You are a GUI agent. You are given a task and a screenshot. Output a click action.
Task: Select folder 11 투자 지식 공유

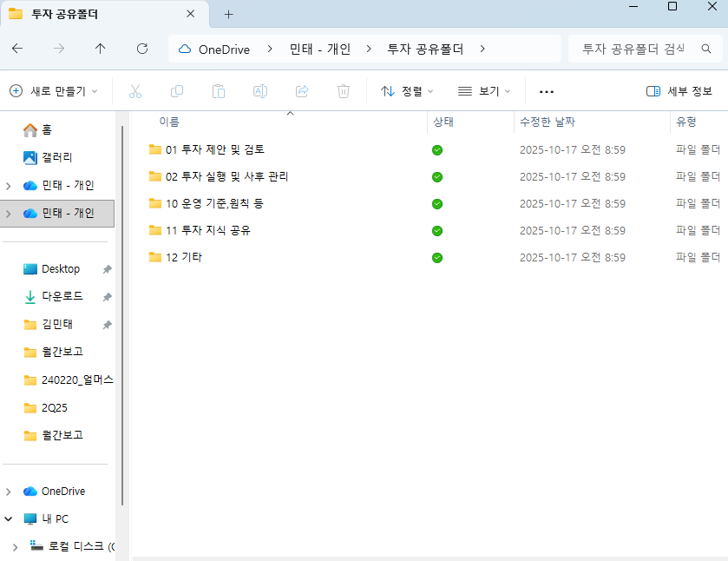(x=208, y=230)
